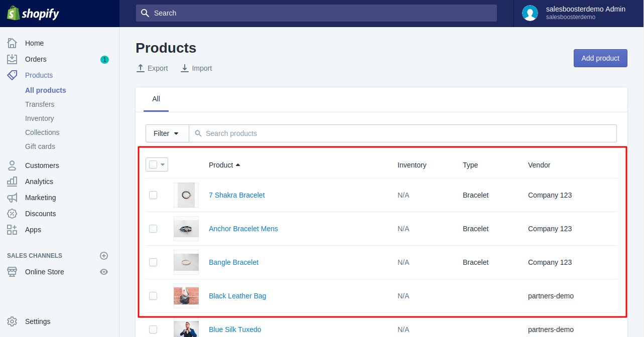
Task: Click the magnifier icon in top search bar
Action: coord(145,13)
